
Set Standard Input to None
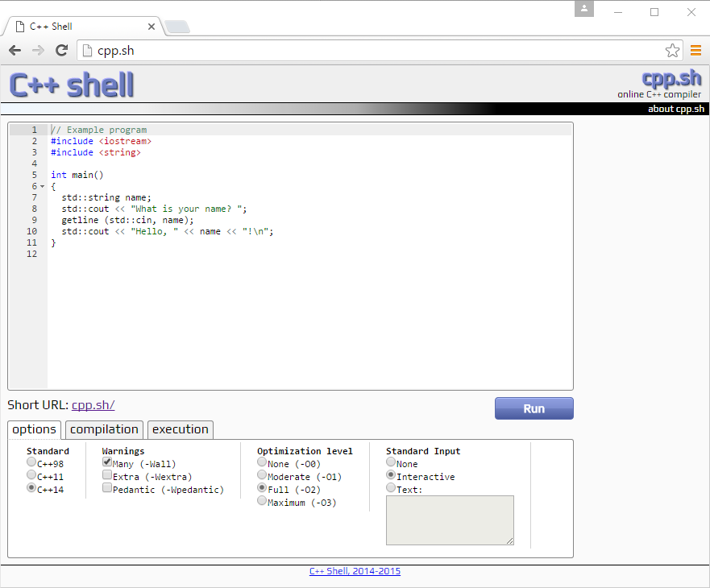pyautogui.click(x=391, y=462)
